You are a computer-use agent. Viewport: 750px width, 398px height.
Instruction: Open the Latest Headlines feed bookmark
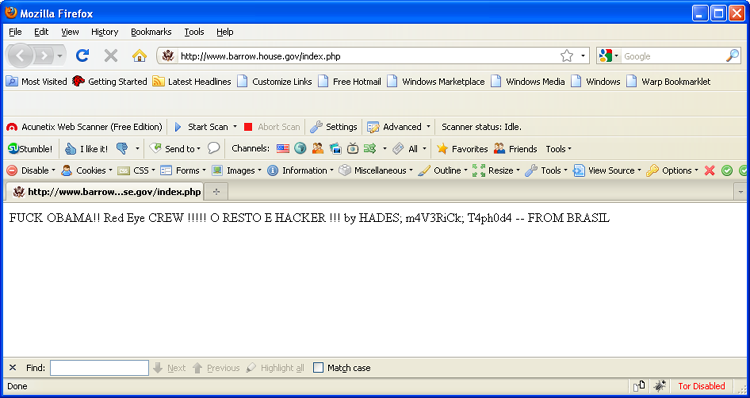pos(192,81)
